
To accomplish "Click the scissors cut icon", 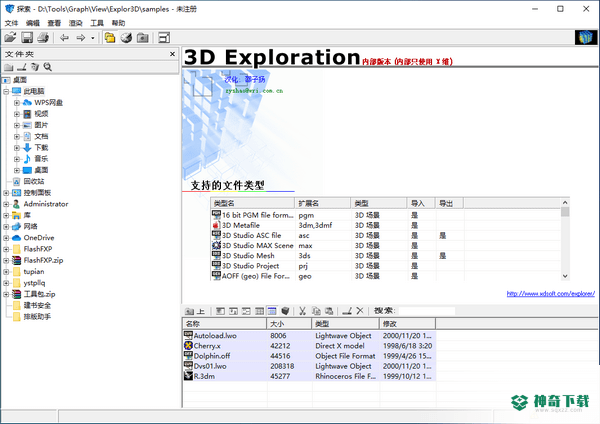I will coord(302,311).
